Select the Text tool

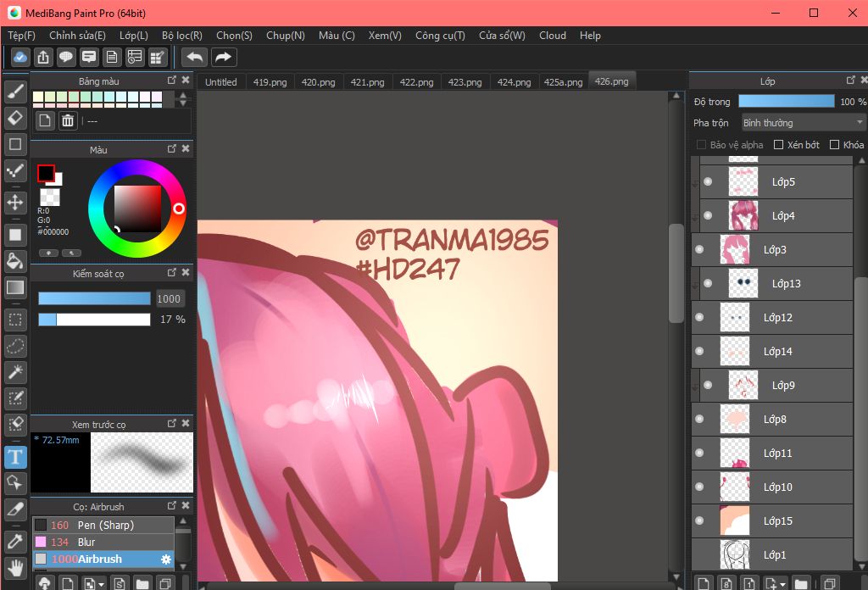click(x=15, y=457)
